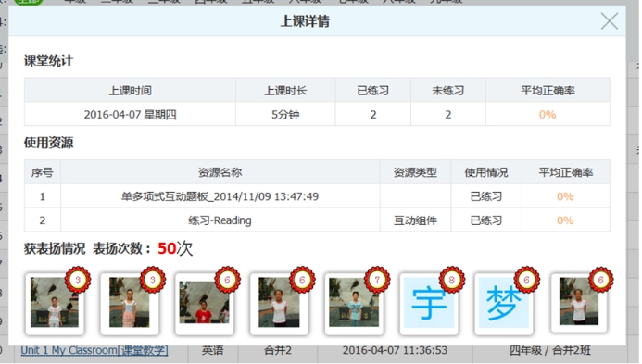Click the 平均正确率 0% in 课堂统计
The height and width of the screenshot is (364, 642).
[548, 115]
